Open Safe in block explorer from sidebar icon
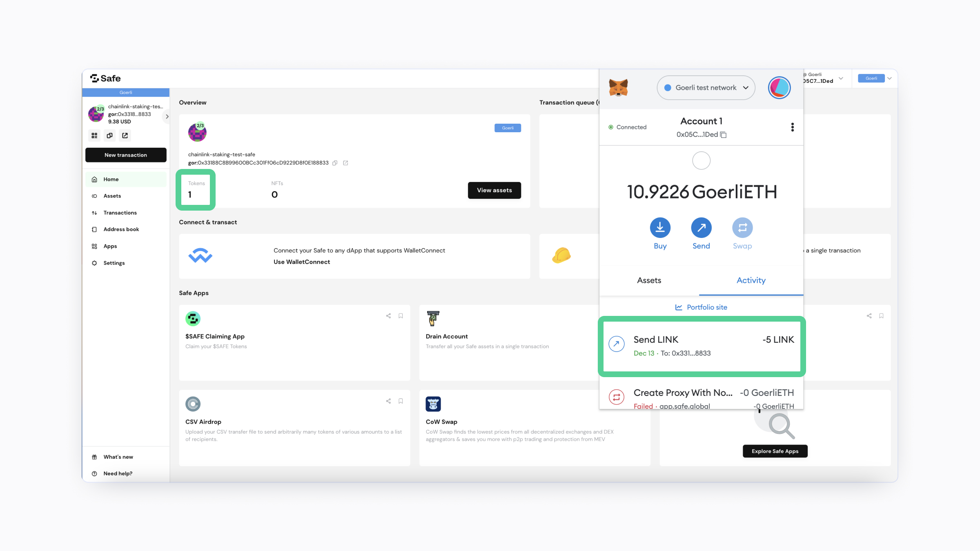This screenshot has width=980, height=551. 125,136
